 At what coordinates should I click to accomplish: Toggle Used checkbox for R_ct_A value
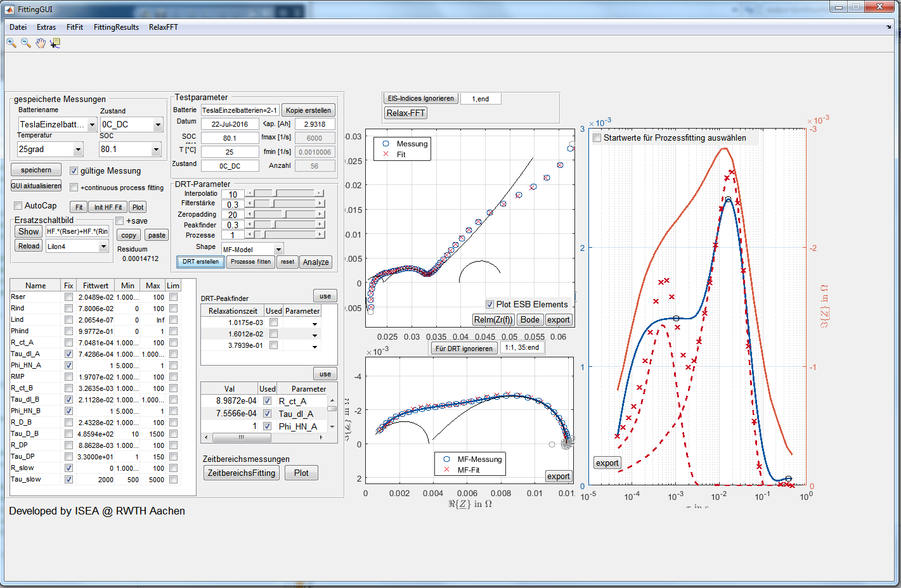tap(268, 401)
